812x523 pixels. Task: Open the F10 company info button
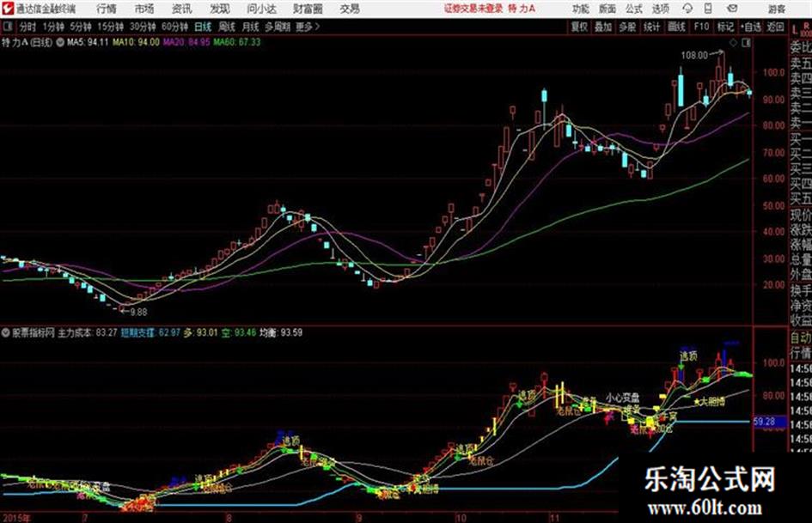tap(701, 27)
